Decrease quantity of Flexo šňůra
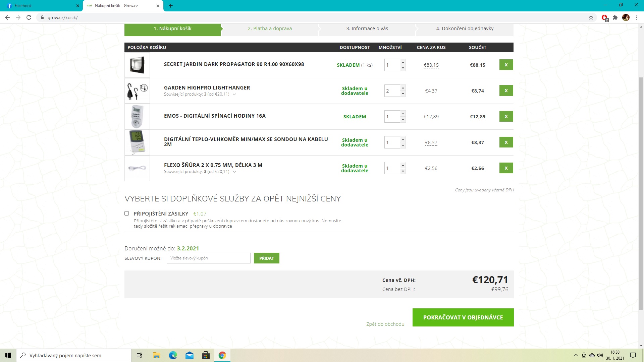 [403, 171]
